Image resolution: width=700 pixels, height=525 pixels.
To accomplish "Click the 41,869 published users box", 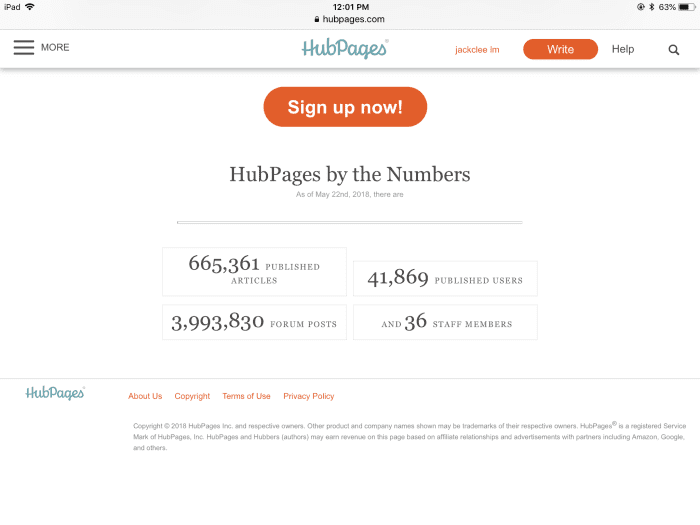I will 445,279.
